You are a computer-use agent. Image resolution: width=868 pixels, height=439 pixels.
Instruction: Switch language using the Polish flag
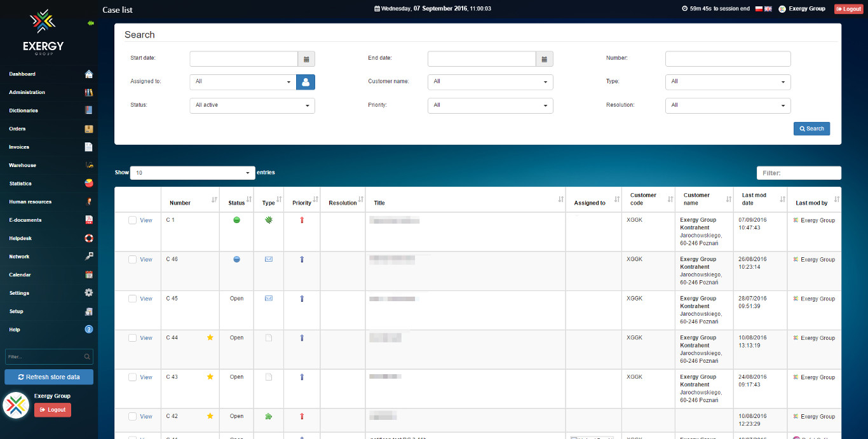[758, 9]
